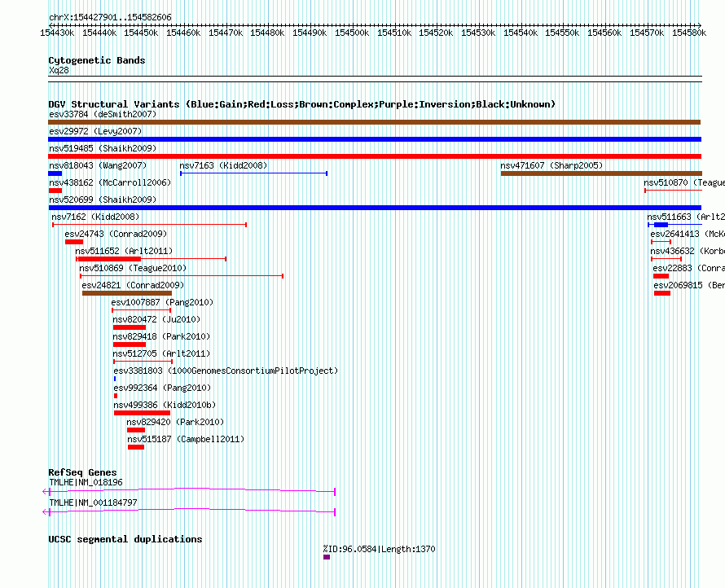
Task: Click the chrX:154427901..154582606 coordinate label
Action: click(x=110, y=18)
